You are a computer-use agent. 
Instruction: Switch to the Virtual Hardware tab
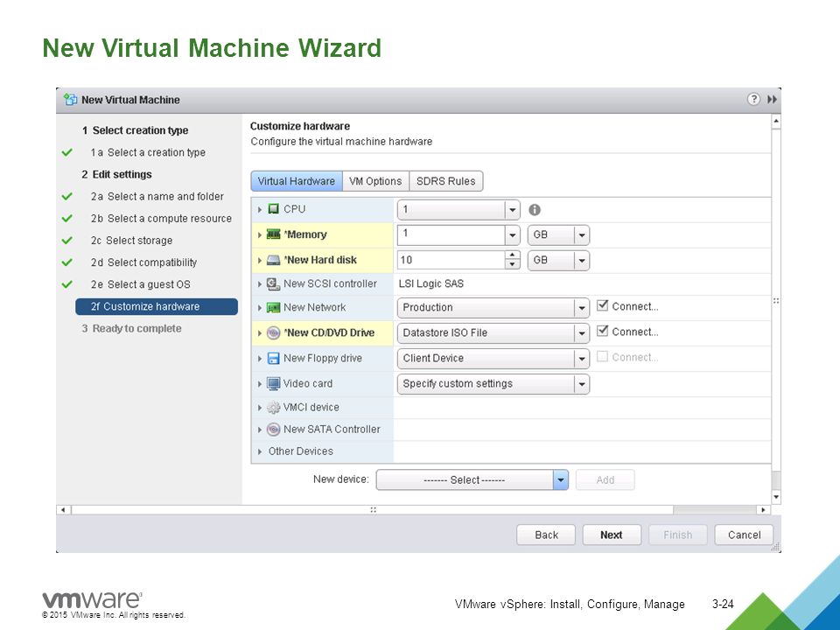(x=297, y=181)
